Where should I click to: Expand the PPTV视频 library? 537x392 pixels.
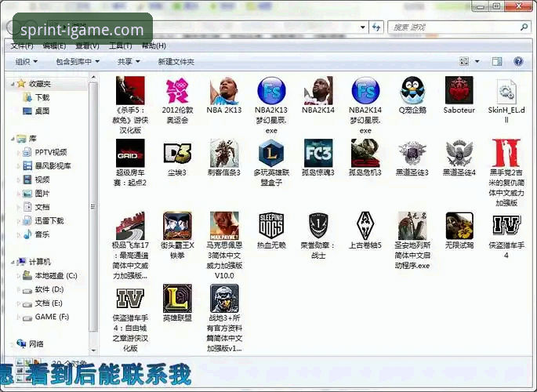click(19, 152)
